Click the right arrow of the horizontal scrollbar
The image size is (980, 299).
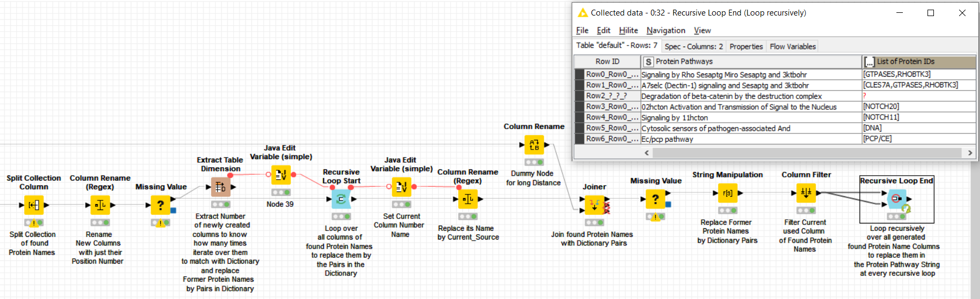(970, 153)
